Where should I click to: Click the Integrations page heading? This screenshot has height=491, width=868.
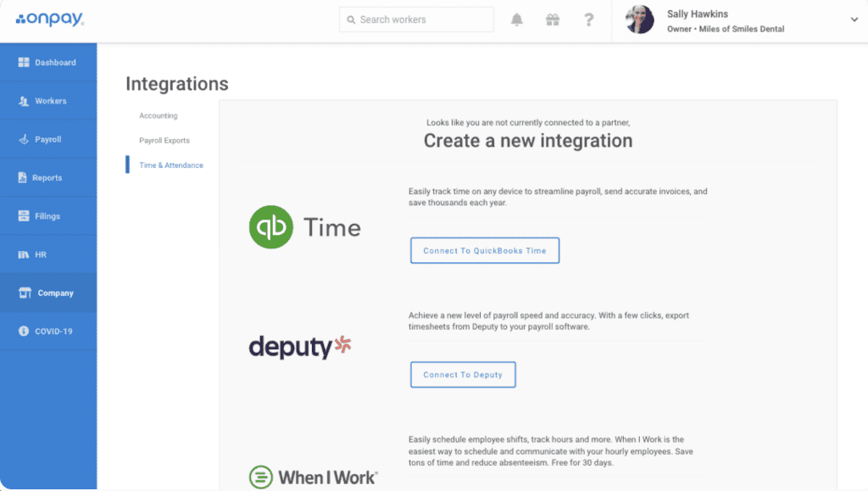click(x=177, y=84)
